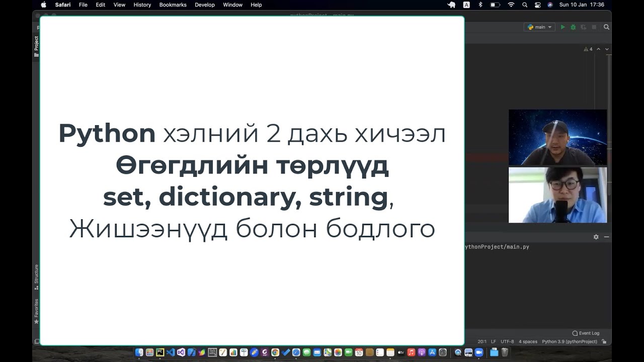The height and width of the screenshot is (362, 644).
Task: Click the Run with Coverage icon
Action: 584,27
